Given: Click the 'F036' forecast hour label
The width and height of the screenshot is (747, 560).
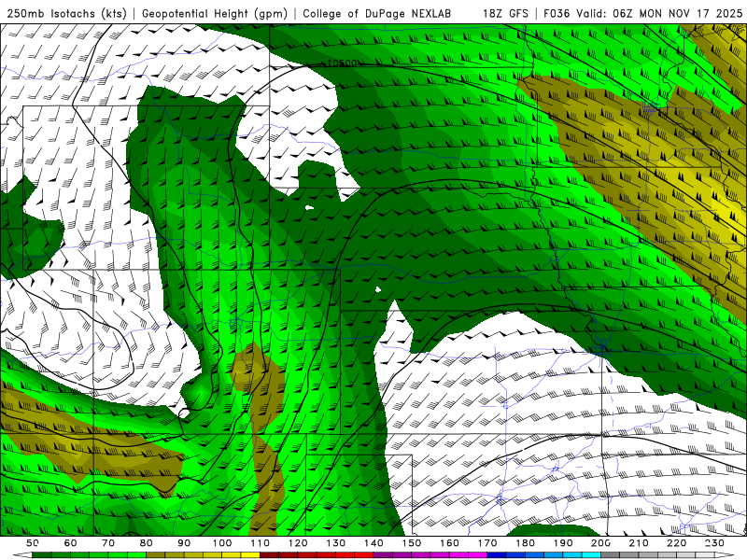Looking at the screenshot, I should click(557, 14).
